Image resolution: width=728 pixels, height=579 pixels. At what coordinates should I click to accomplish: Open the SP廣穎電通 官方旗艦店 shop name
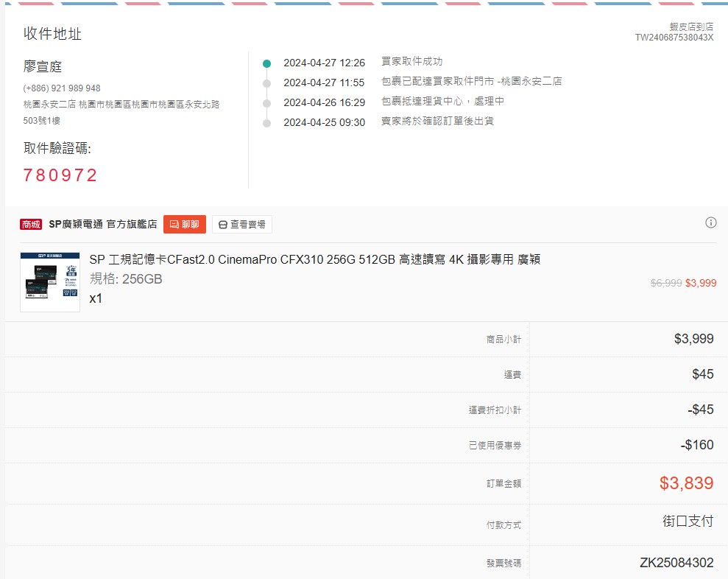(x=103, y=225)
